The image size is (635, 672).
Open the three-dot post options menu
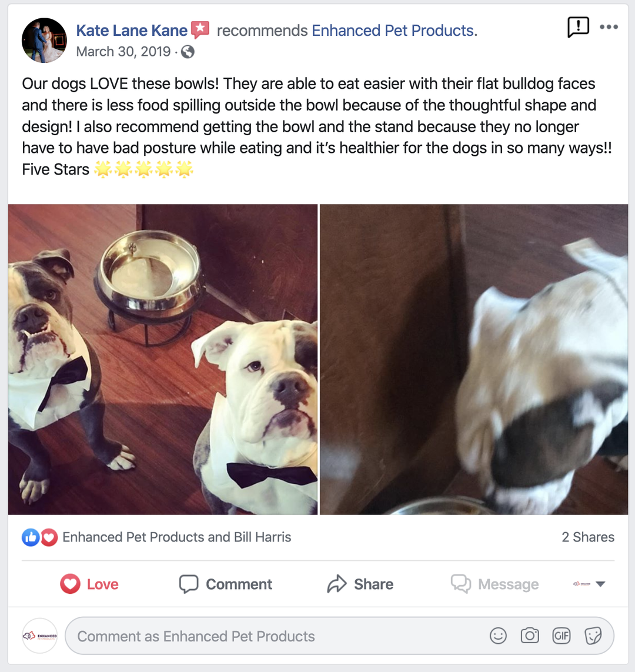click(x=609, y=27)
